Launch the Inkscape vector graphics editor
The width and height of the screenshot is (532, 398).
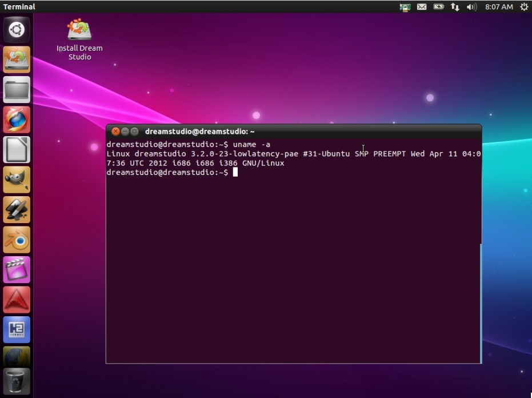[x=16, y=209]
